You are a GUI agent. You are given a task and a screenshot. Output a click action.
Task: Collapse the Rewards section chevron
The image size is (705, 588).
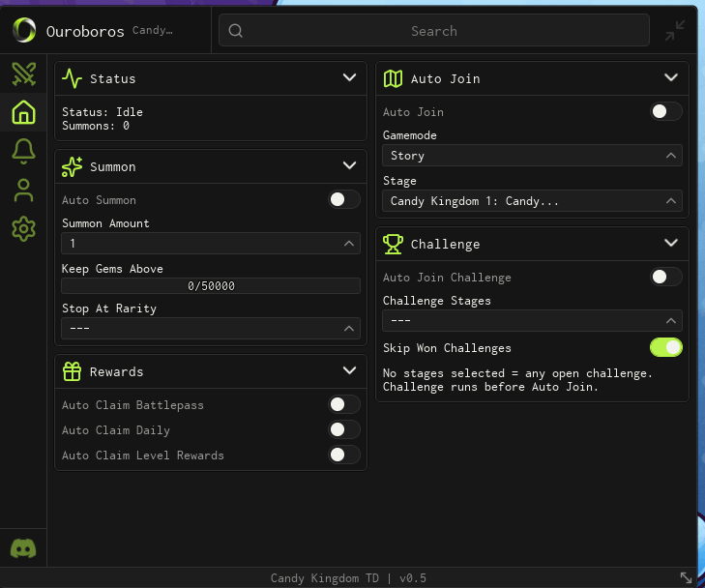pyautogui.click(x=349, y=370)
